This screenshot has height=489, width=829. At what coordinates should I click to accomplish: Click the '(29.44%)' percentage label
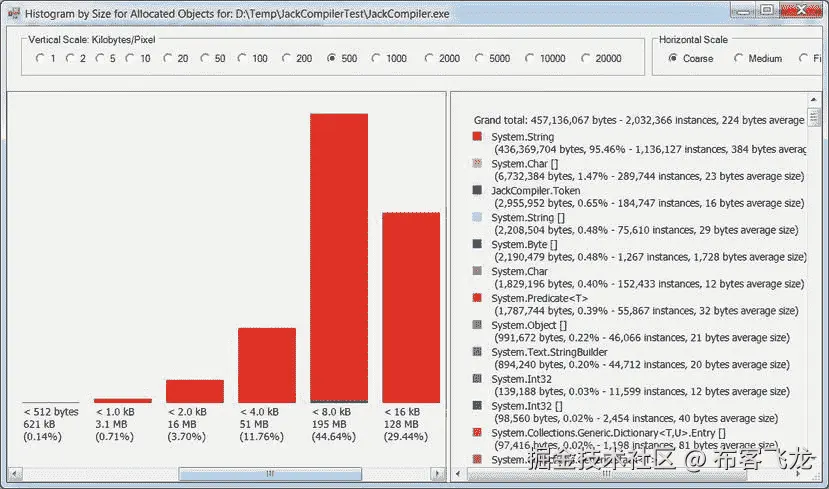pyautogui.click(x=406, y=437)
